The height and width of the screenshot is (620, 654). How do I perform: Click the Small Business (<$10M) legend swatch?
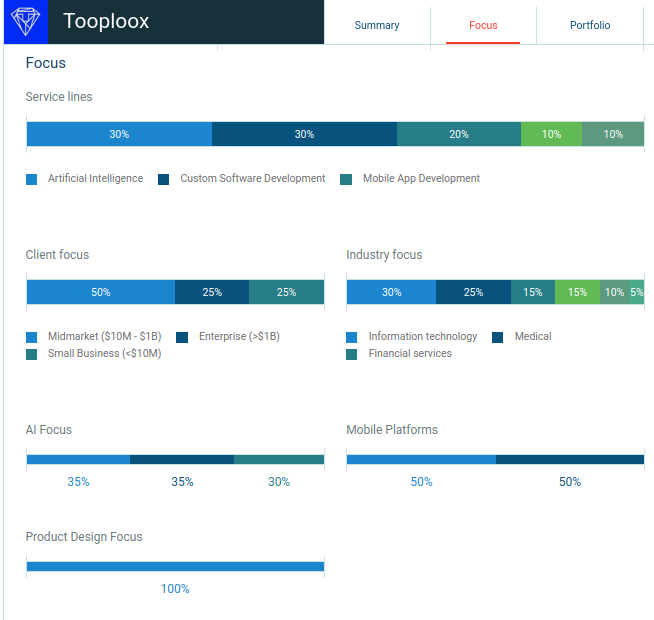tap(31, 354)
